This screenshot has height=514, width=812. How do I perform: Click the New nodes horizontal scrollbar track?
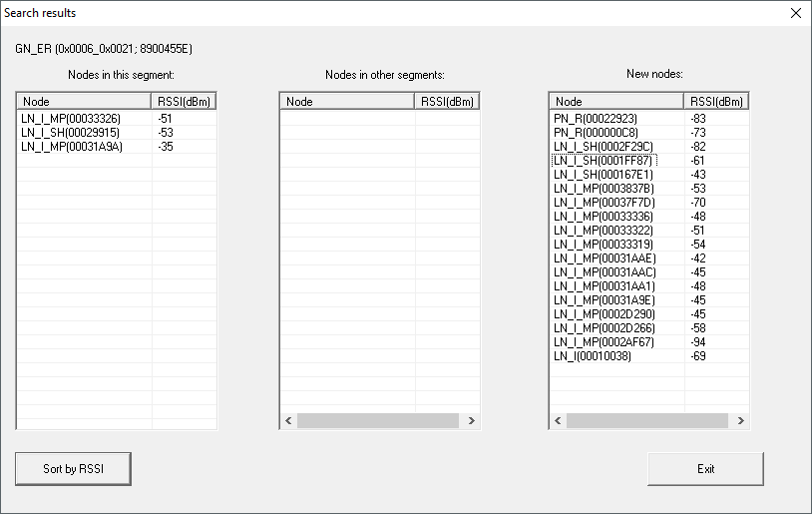648,421
